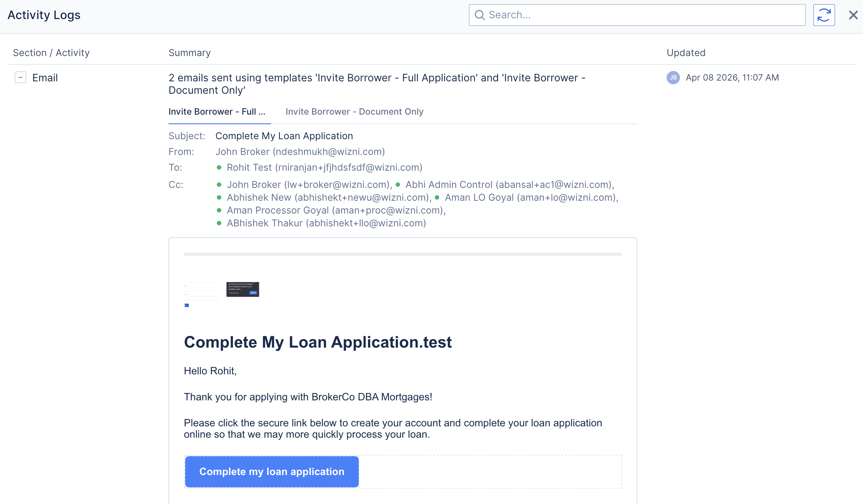
Task: Click the JB user avatar
Action: tap(673, 78)
